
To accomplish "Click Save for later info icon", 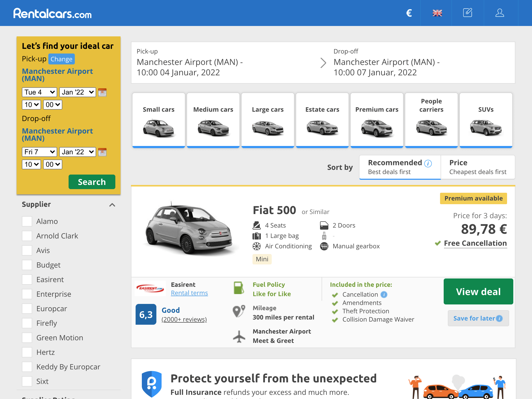I will coord(499,318).
